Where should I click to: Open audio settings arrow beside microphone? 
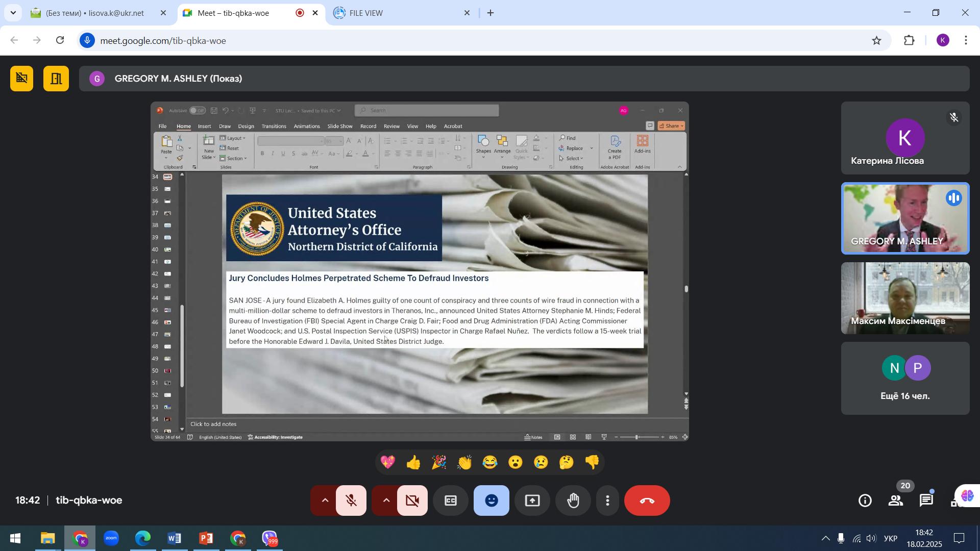click(x=324, y=500)
